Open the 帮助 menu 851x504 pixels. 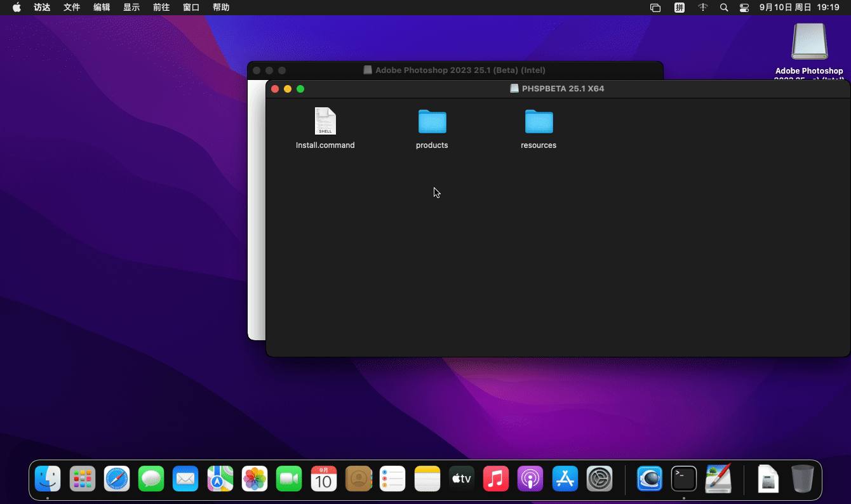tap(221, 8)
